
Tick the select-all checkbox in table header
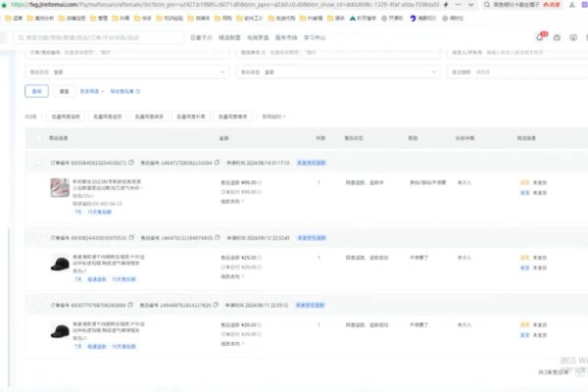pos(38,138)
